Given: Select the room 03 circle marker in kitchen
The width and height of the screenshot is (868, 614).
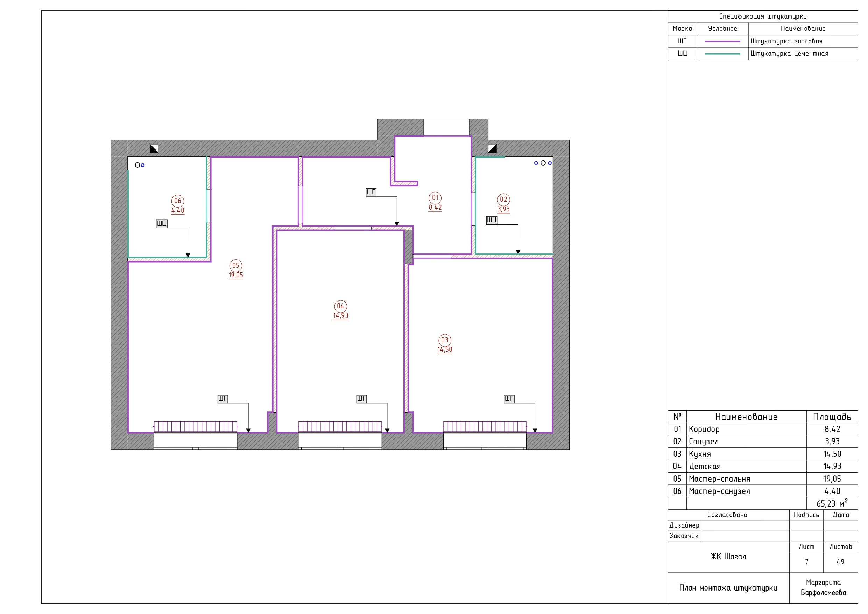Looking at the screenshot, I should point(445,340).
